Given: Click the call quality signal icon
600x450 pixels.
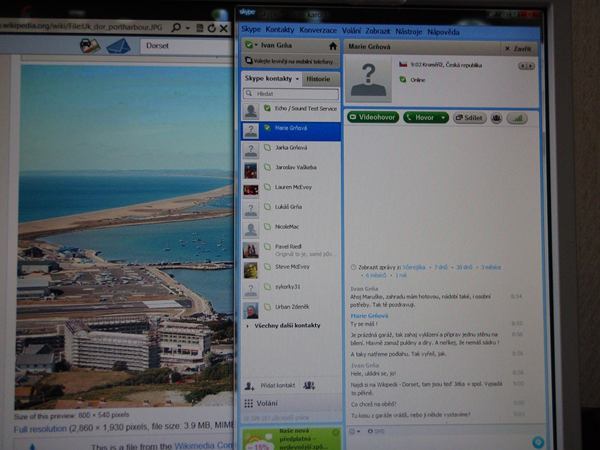Looking at the screenshot, I should point(517,119).
